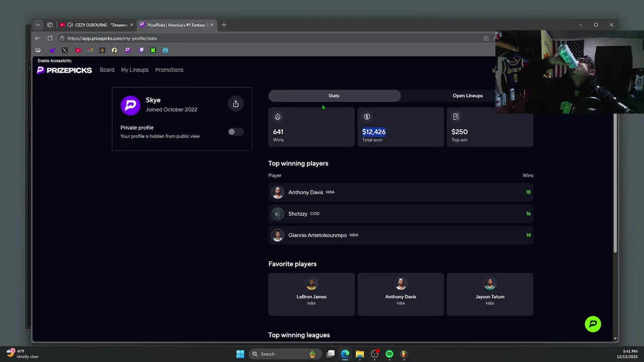Select the Stats tab
This screenshot has height=362, width=644.
tap(334, 96)
